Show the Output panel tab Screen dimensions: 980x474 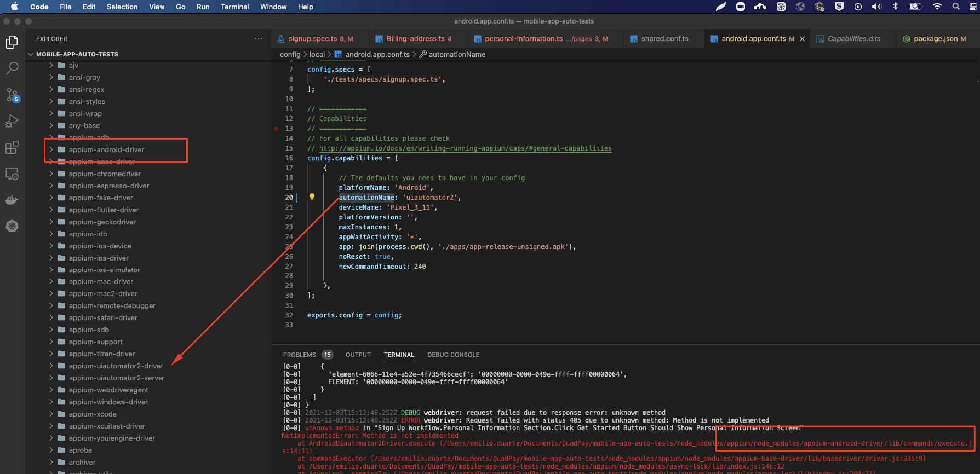click(x=358, y=355)
